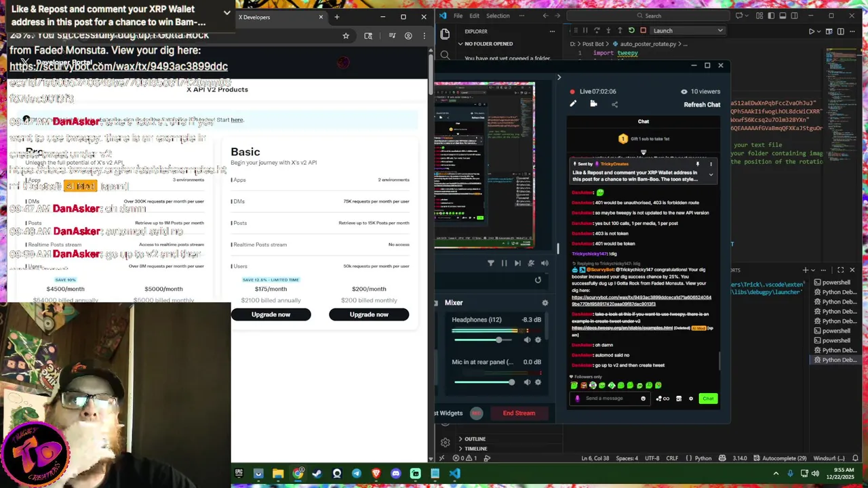Pause debugging in the VS Code debug toolbar
Image resolution: width=868 pixels, height=488 pixels.
tap(585, 30)
